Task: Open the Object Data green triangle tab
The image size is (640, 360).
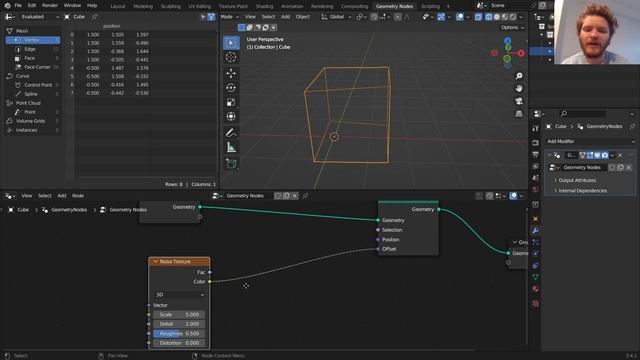Action: click(x=536, y=277)
